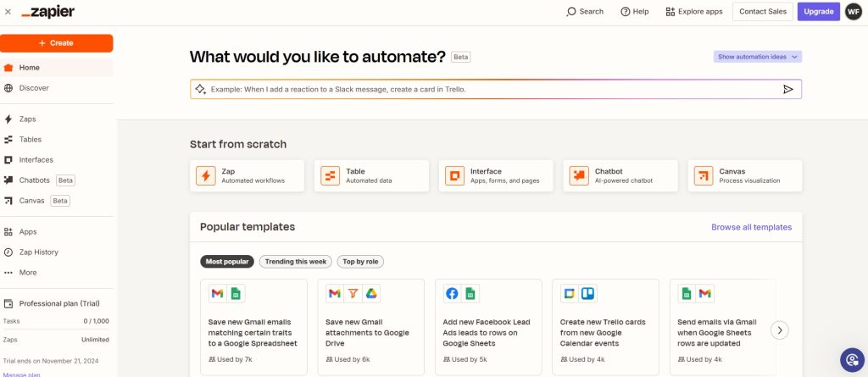This screenshot has width=868, height=377.
Task: Click the WF user avatar
Action: coord(854,11)
